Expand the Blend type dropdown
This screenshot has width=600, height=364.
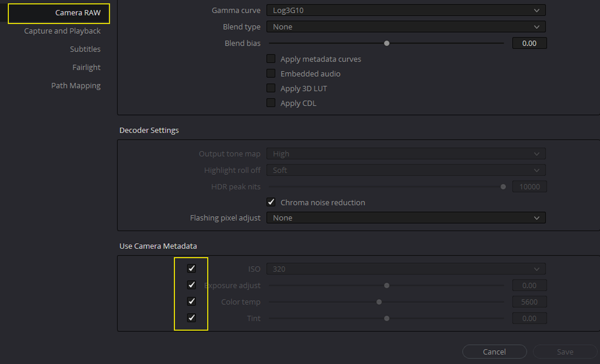(x=406, y=27)
